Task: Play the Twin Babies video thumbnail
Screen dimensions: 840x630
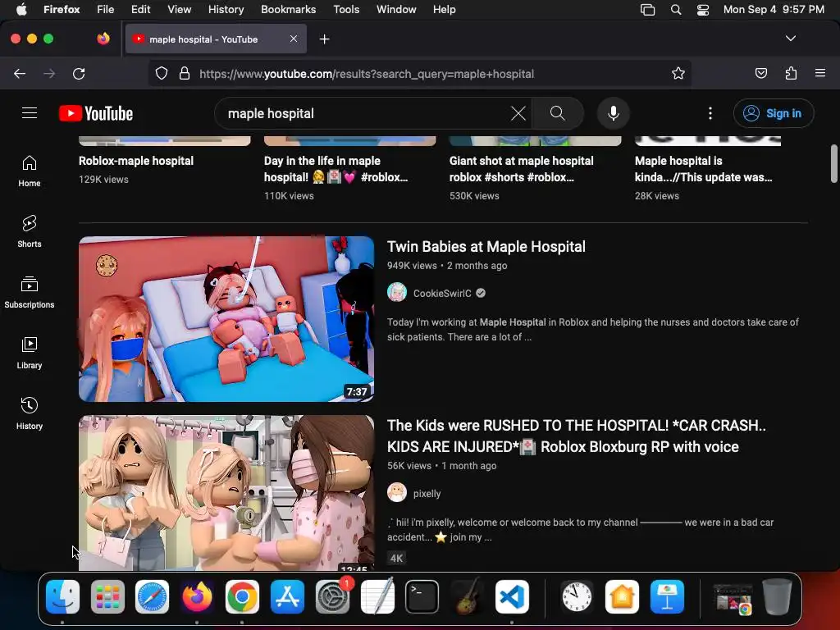Action: [226, 319]
